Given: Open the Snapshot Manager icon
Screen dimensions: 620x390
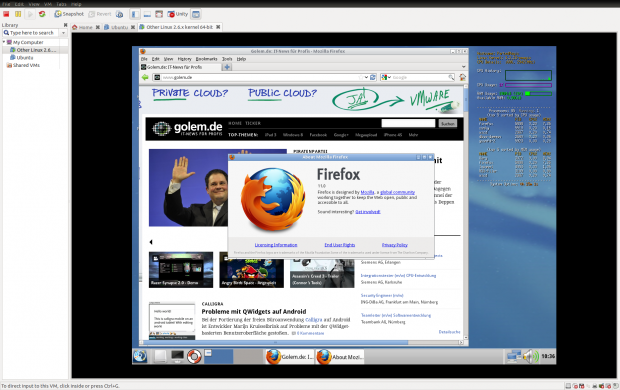Looking at the screenshot, I should tap(119, 14).
